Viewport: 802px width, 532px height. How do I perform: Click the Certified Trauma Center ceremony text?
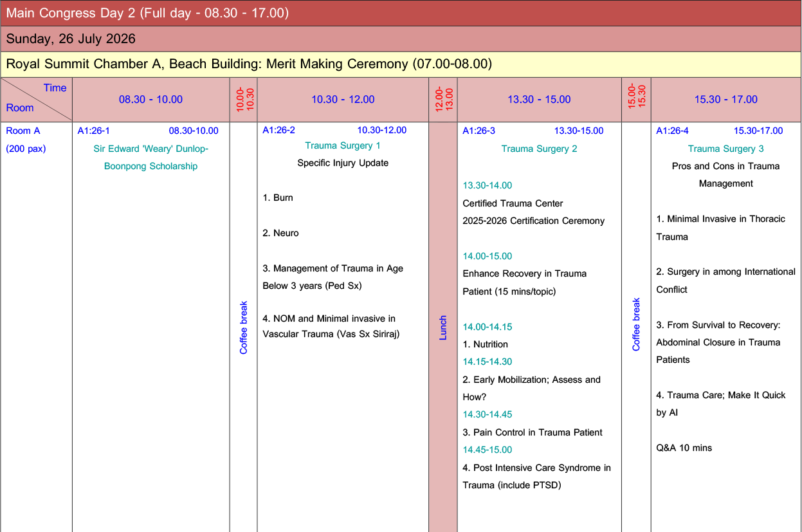[x=513, y=203]
